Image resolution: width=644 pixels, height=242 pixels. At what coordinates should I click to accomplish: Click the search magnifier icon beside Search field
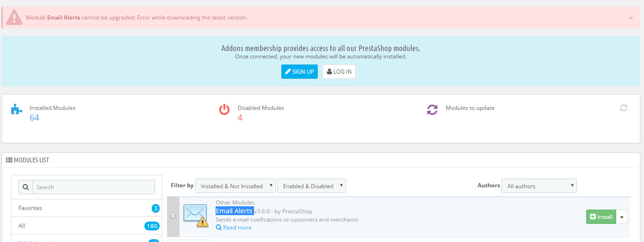pos(25,187)
